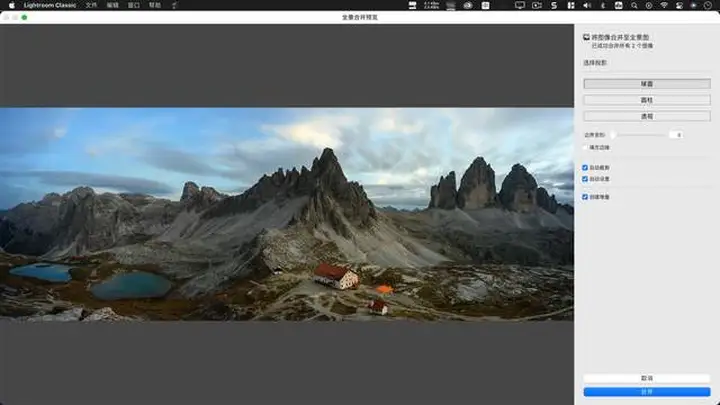Click the blue 合并 button
Viewport: 720px width, 405px height.
pyautogui.click(x=647, y=392)
